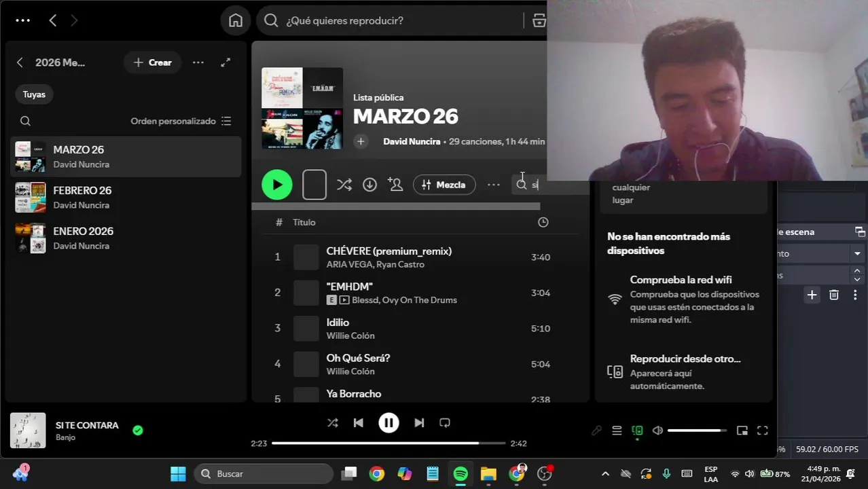Screen dimensions: 868x489
Task: Open David Nuncira profile link in header
Action: 412,141
